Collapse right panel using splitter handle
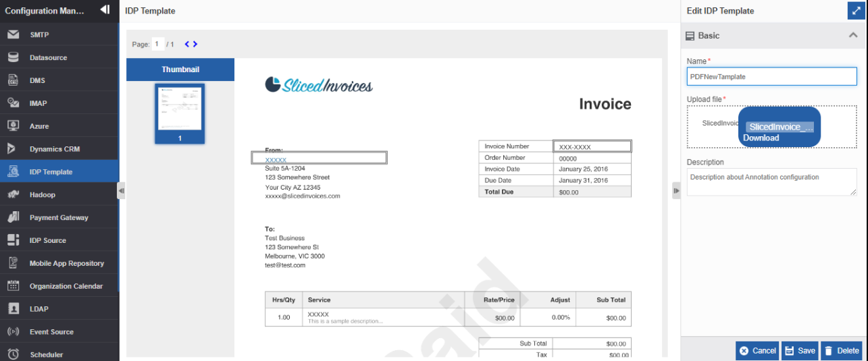Screen dimensions: 868x361 click(x=676, y=191)
